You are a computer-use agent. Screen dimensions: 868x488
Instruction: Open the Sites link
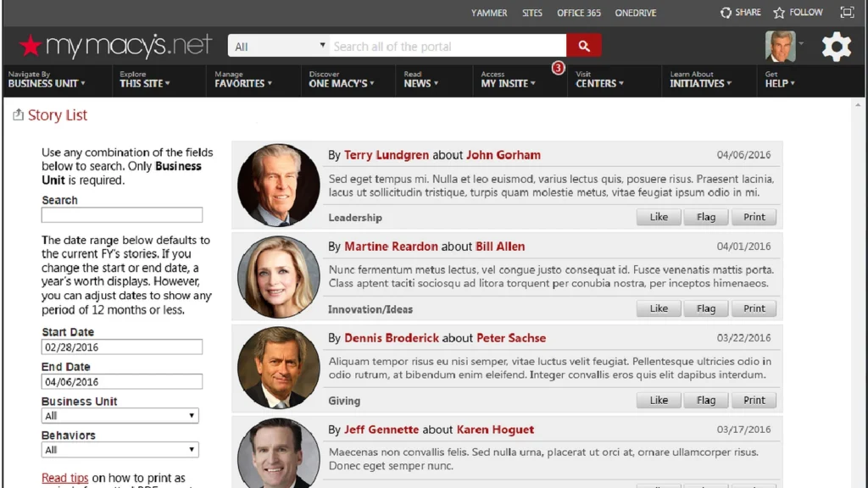pyautogui.click(x=532, y=13)
